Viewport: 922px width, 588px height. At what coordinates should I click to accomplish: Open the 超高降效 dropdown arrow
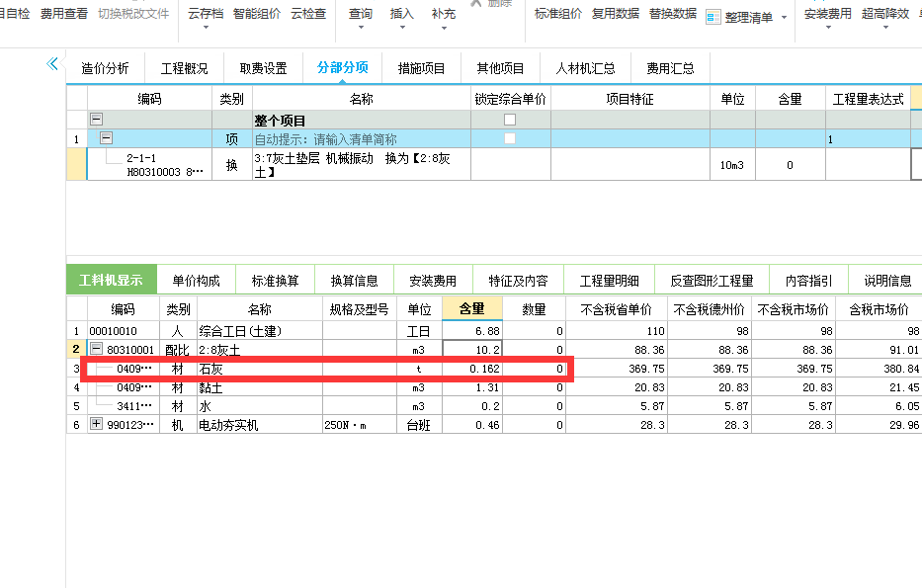(885, 28)
